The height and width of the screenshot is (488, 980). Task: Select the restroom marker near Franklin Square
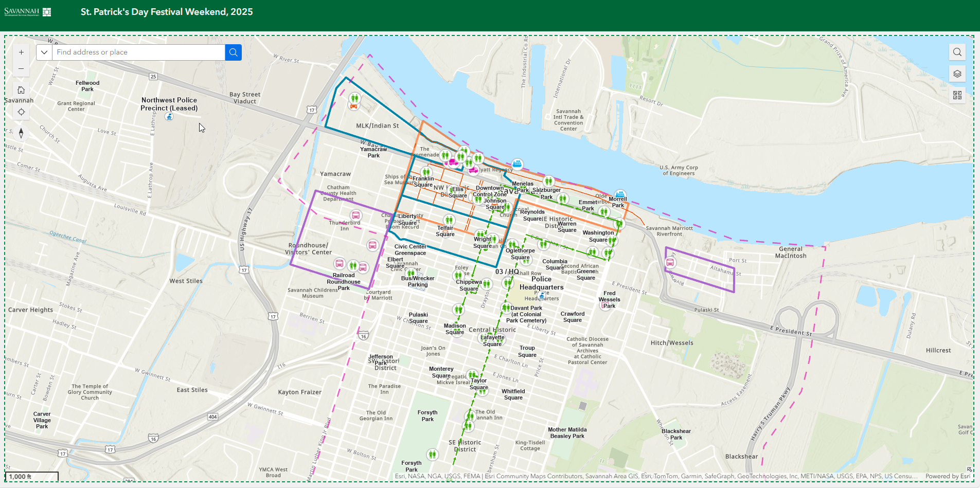[x=425, y=172]
